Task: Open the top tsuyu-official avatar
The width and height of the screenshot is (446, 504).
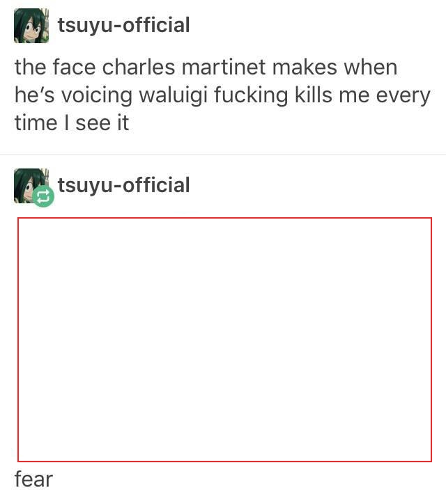Action: coord(31,26)
